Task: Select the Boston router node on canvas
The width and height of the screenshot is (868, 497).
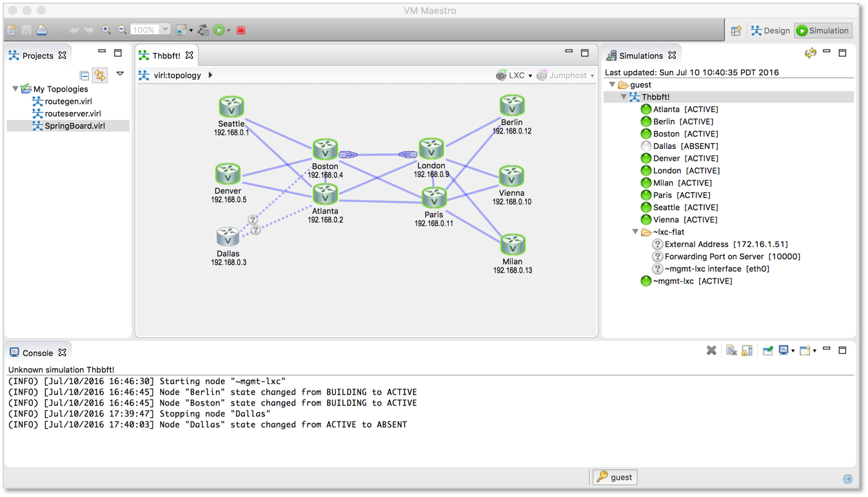Action: pyautogui.click(x=325, y=150)
